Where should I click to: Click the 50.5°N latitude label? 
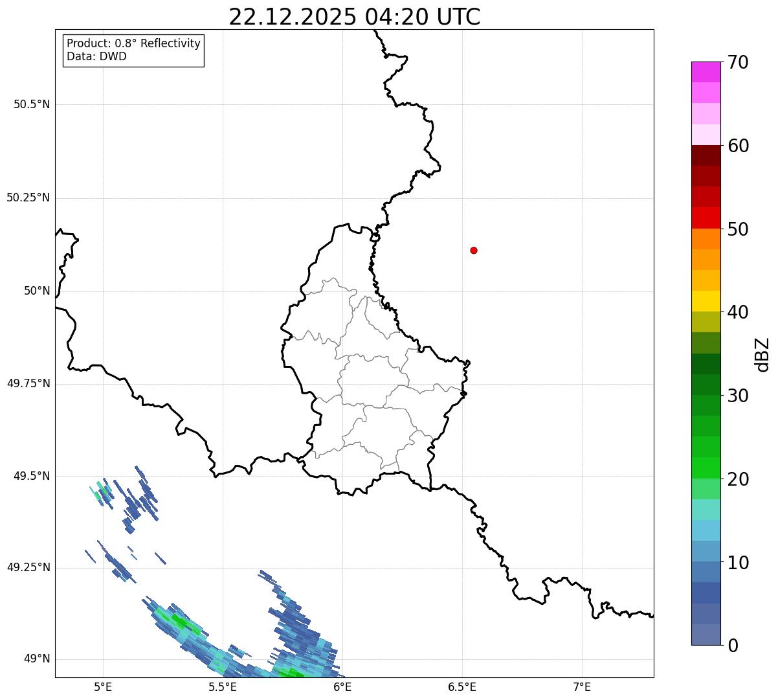(32, 104)
